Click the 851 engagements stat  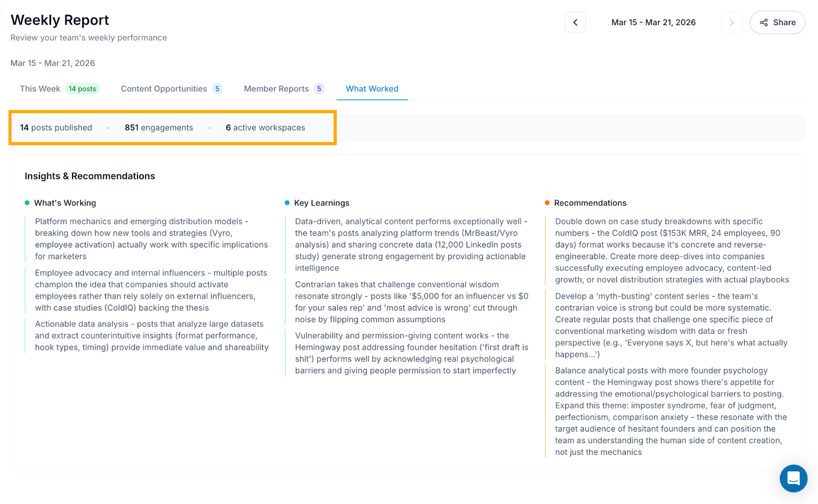click(159, 128)
